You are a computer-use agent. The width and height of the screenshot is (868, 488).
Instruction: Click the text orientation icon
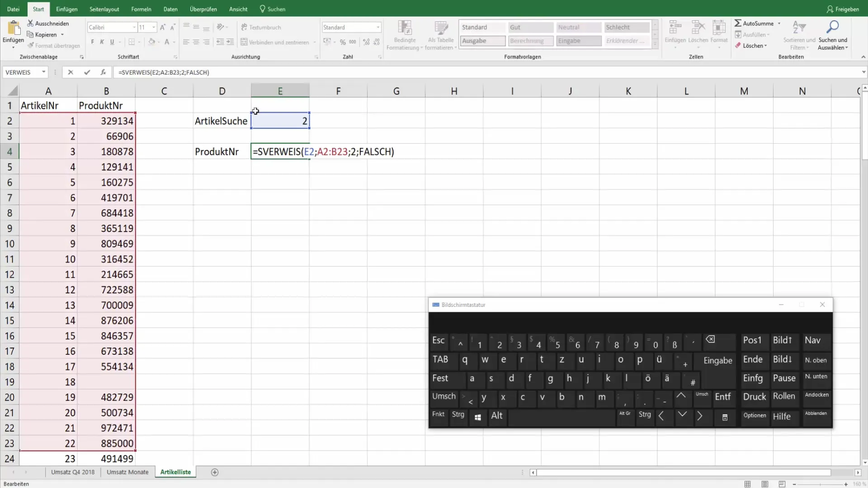[220, 27]
